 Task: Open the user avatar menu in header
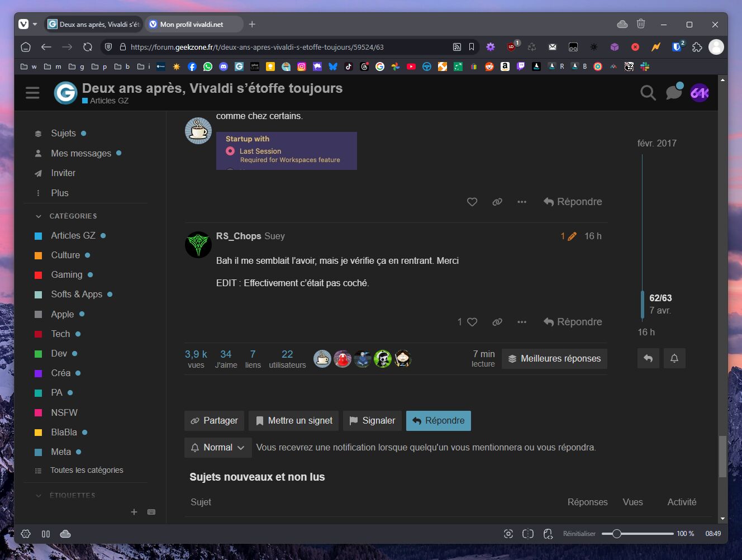[700, 93]
